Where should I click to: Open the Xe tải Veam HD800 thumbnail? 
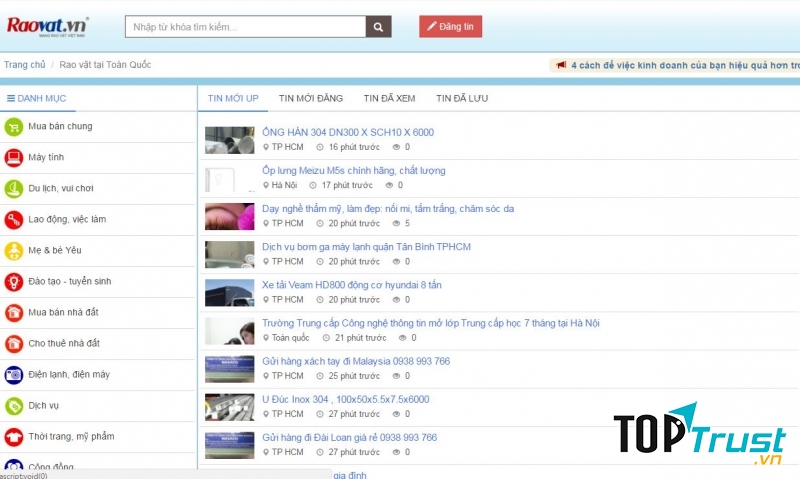tap(229, 292)
